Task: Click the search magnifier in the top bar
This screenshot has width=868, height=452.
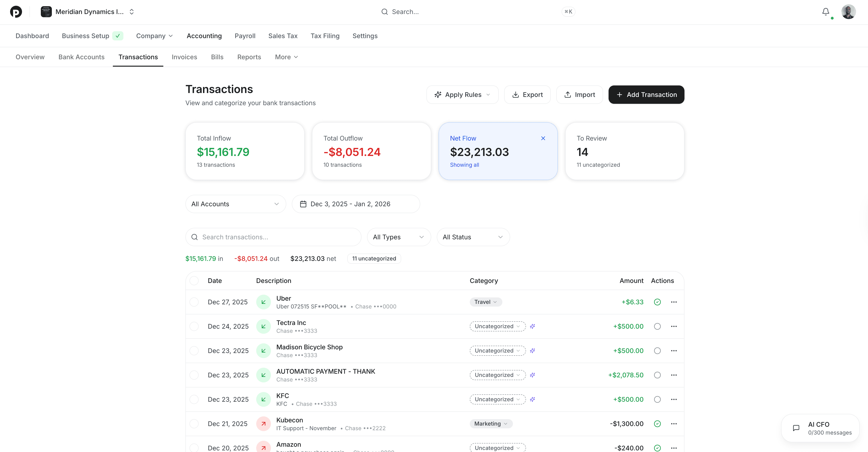Action: 384,11
